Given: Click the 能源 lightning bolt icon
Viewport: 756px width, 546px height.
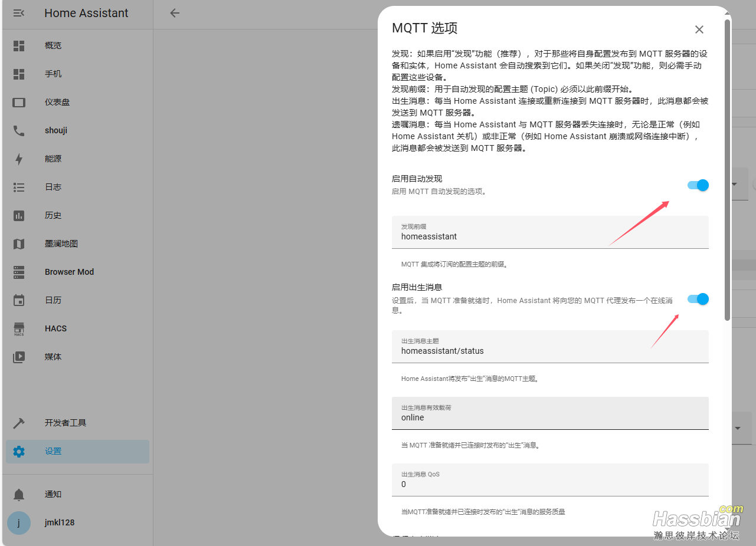Looking at the screenshot, I should pos(19,159).
